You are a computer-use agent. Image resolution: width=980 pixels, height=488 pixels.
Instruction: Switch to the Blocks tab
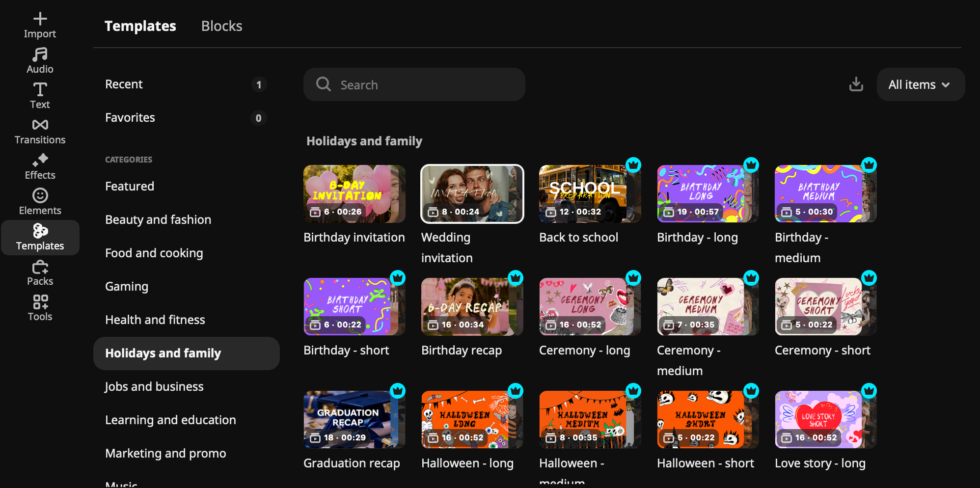221,26
